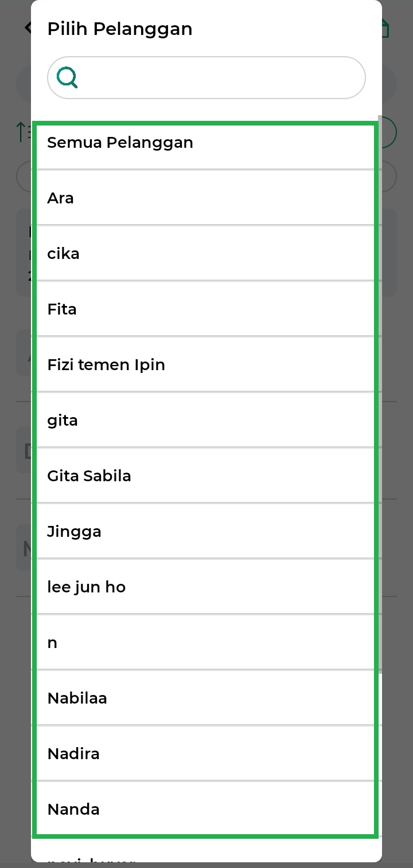Select the lowercase gita entry
This screenshot has height=868, width=413.
pos(63,421)
